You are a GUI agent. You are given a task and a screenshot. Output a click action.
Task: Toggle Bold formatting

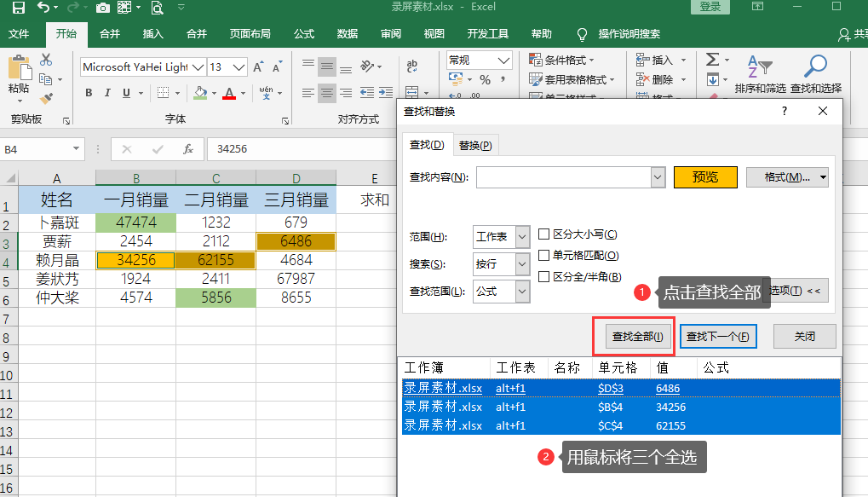pyautogui.click(x=89, y=93)
